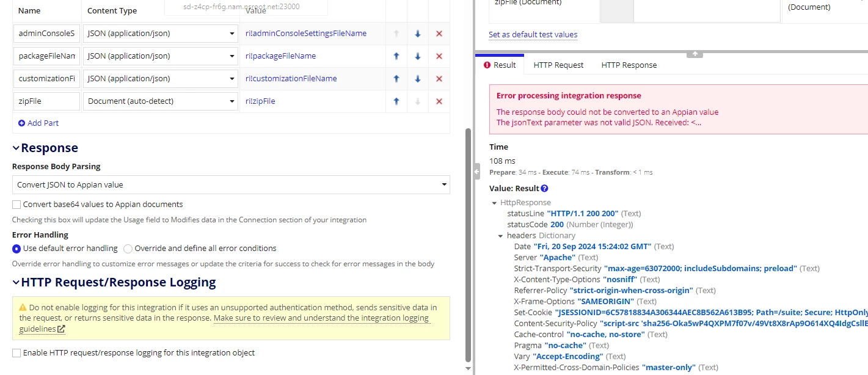Click ri!packageFileName value

tap(280, 56)
